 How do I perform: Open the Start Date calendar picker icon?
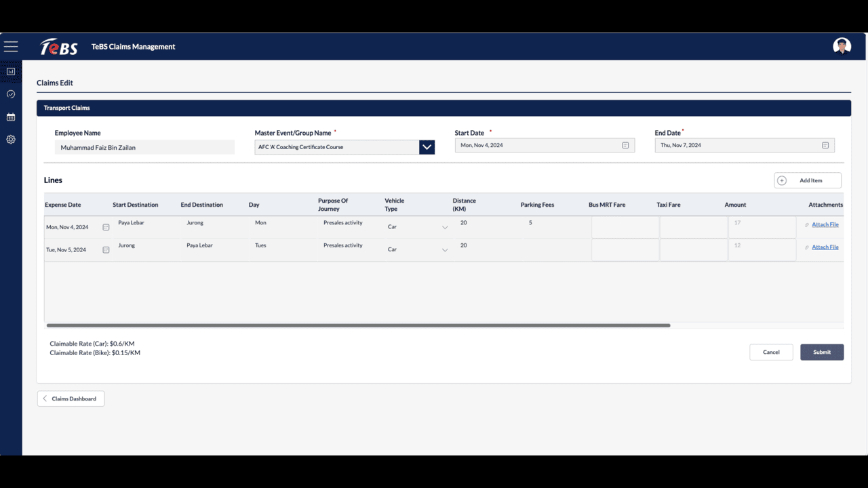click(625, 145)
